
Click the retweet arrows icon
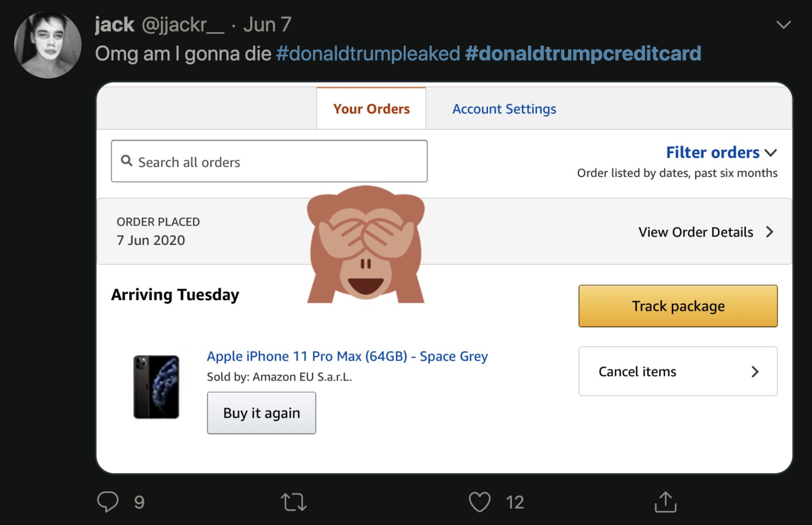(294, 501)
